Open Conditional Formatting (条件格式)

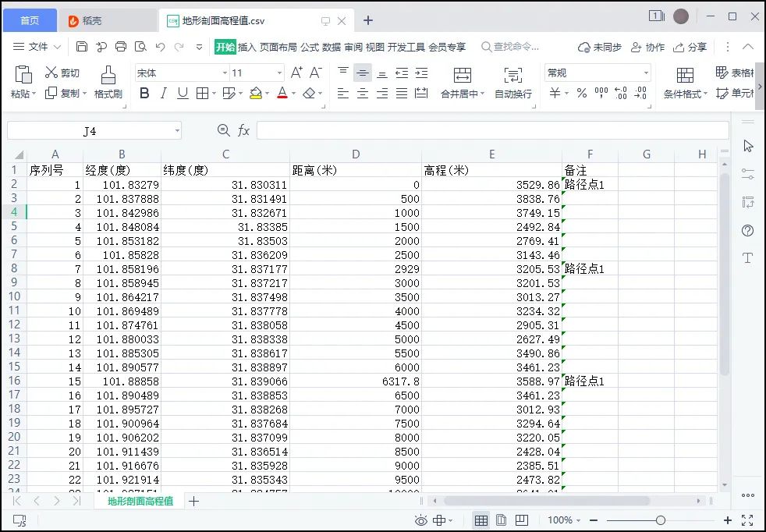pos(685,83)
